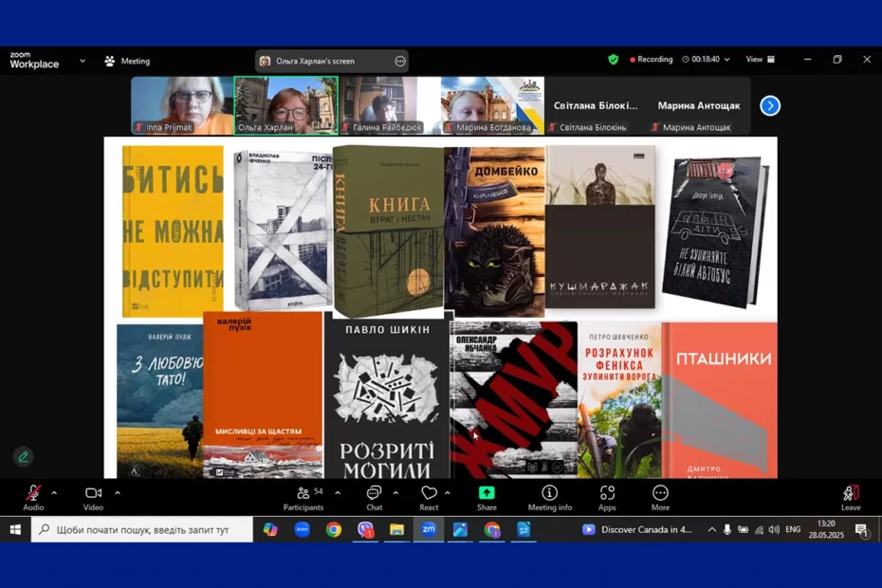882x588 pixels.
Task: Expand the arrow next to React
Action: pos(448,493)
